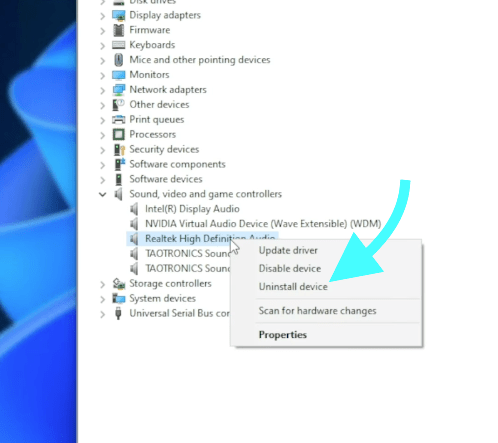Expand the Storage controllers node
Image resolution: width=498 pixels, height=443 pixels.
[103, 284]
